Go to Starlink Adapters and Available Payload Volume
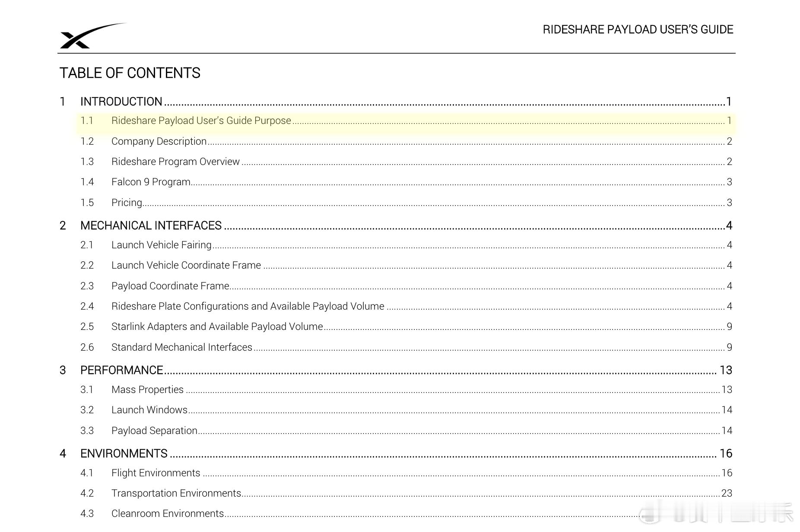Screen dimensions: 800x532 click(x=406, y=326)
